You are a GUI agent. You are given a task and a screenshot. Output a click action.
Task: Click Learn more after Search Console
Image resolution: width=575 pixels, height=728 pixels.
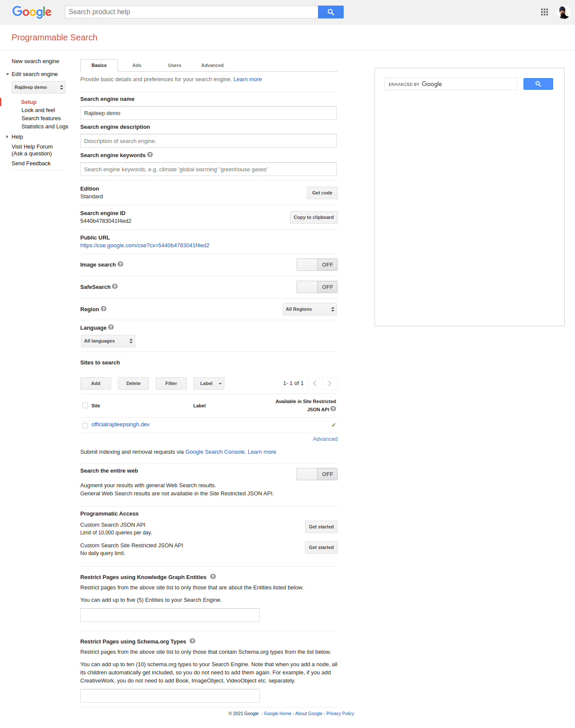click(x=262, y=452)
